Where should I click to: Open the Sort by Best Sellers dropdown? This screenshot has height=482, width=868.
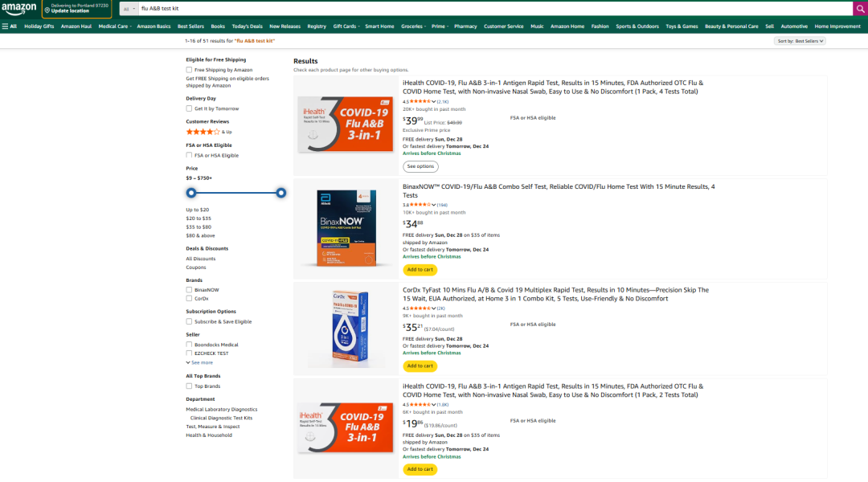tap(800, 41)
